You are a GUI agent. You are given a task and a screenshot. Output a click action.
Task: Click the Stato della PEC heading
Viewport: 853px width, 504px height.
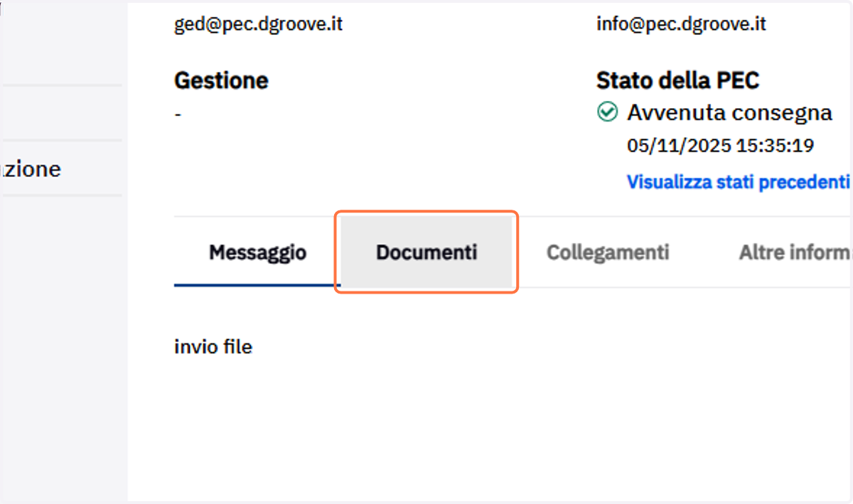pyautogui.click(x=678, y=81)
